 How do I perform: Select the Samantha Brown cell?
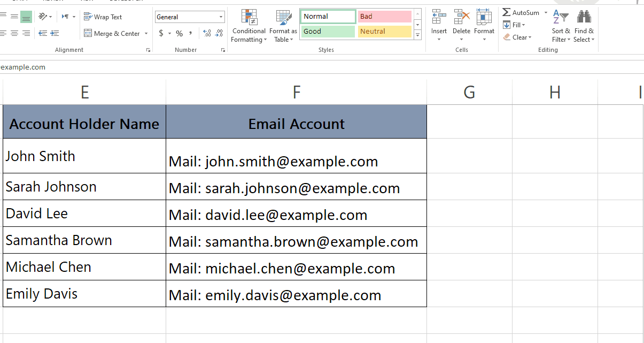pos(84,240)
